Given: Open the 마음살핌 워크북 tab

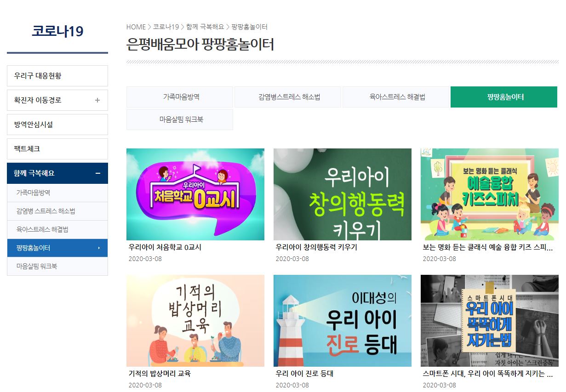Looking at the screenshot, I should point(180,119).
